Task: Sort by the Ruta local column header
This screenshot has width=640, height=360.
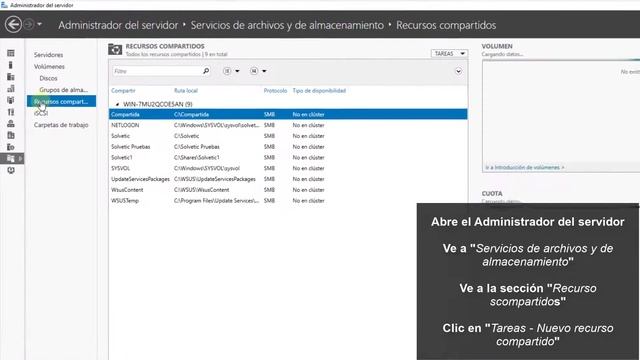Action: pos(186,91)
